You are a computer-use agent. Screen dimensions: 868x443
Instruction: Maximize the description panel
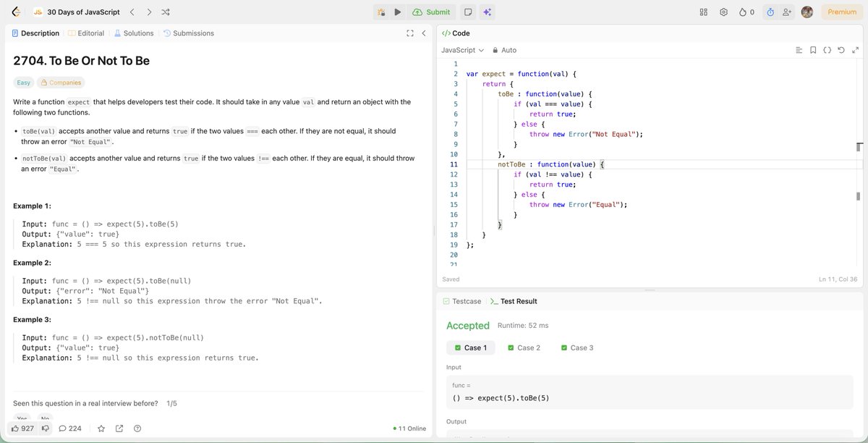410,33
